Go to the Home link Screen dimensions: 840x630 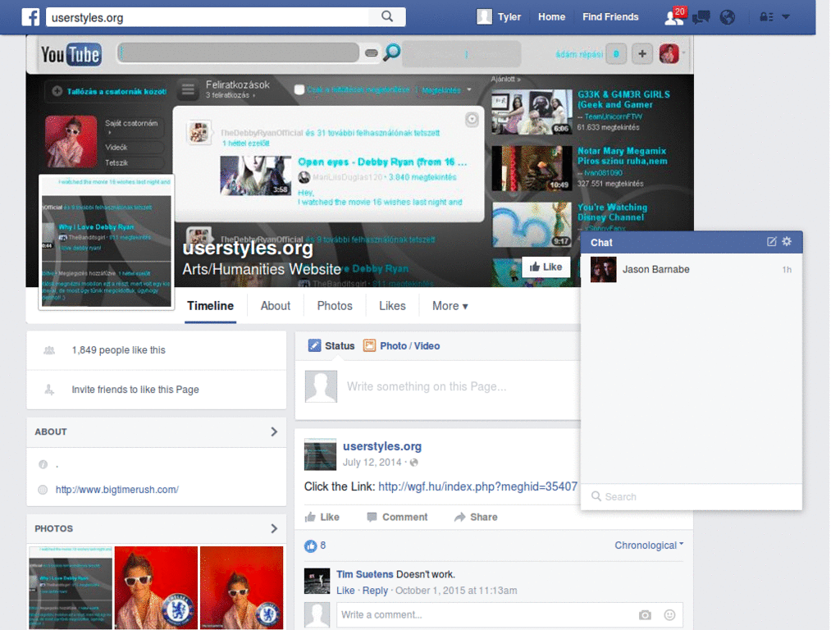coord(551,16)
